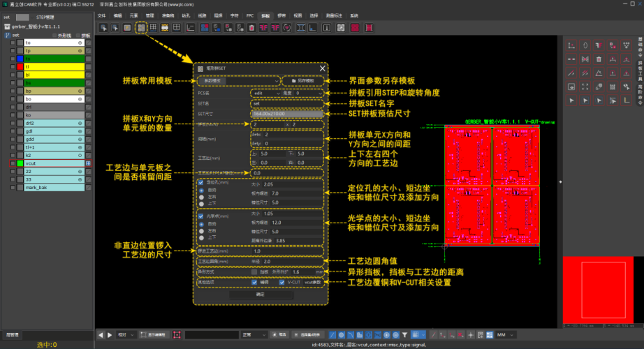Enable the 挡板 checkbox in 异形方式 row

[x=254, y=272]
